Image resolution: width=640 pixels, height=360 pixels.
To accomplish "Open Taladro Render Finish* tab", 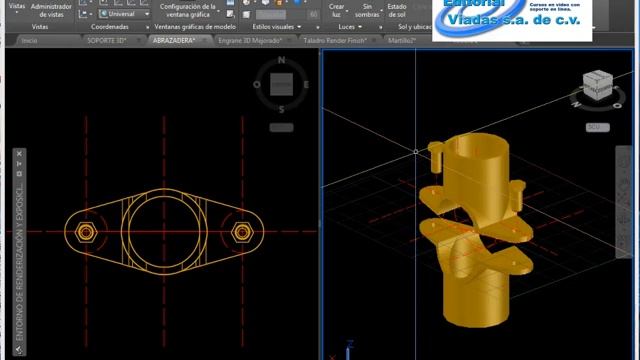I will [x=335, y=41].
